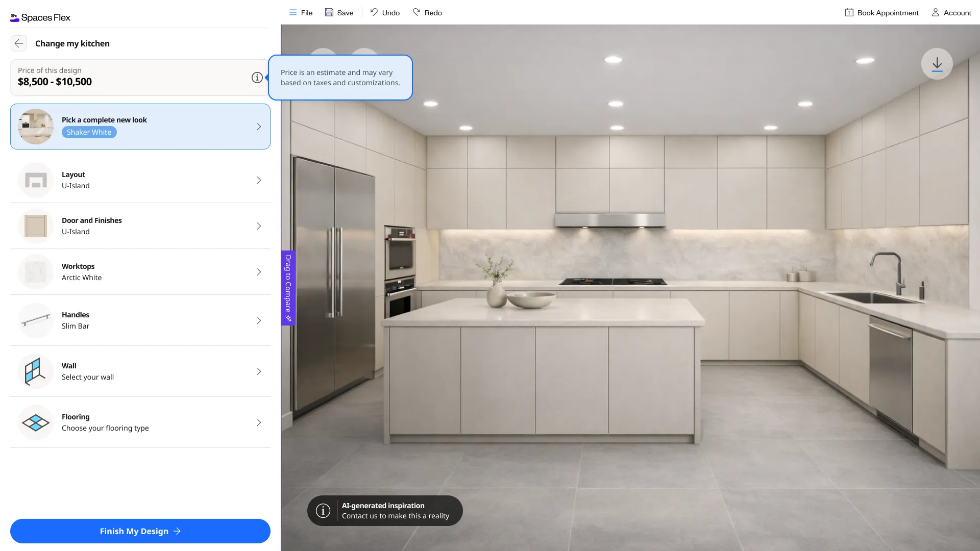Click the Door and Finishes thumbnail icon
Viewport: 980px width, 551px height.
pos(36,226)
